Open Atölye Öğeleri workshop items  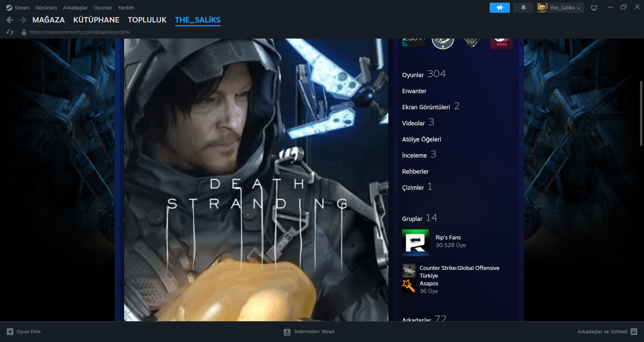click(422, 139)
